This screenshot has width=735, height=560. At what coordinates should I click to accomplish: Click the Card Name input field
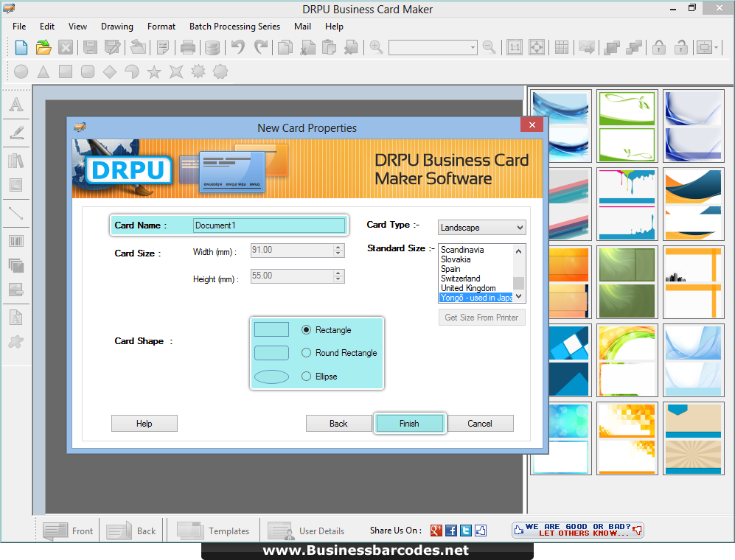(269, 225)
